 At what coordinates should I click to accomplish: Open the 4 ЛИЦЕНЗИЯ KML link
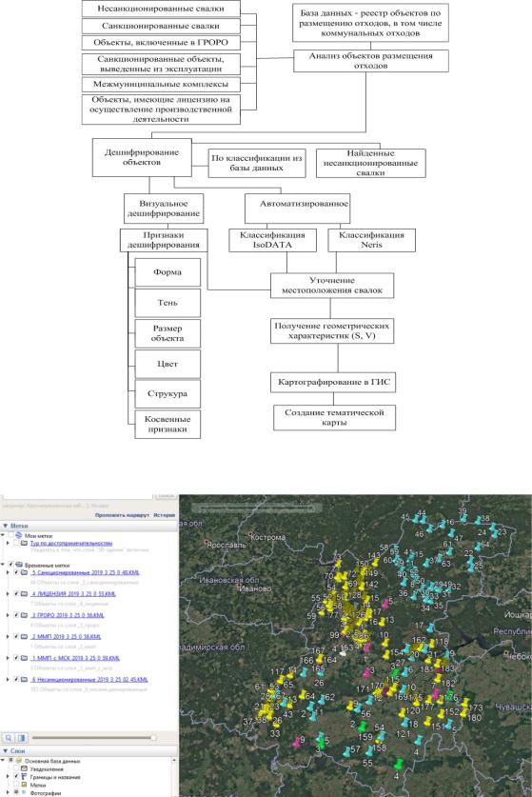point(73,593)
